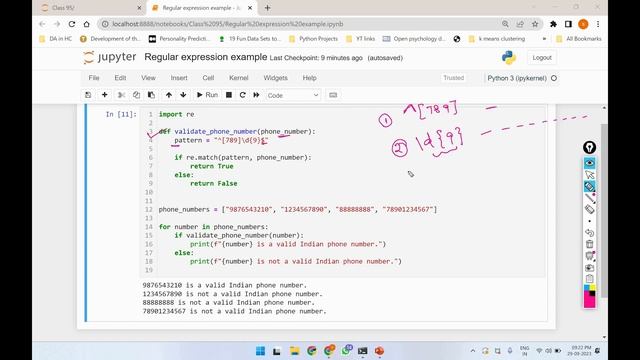
Task: Open the Help menu
Action: (x=309, y=78)
